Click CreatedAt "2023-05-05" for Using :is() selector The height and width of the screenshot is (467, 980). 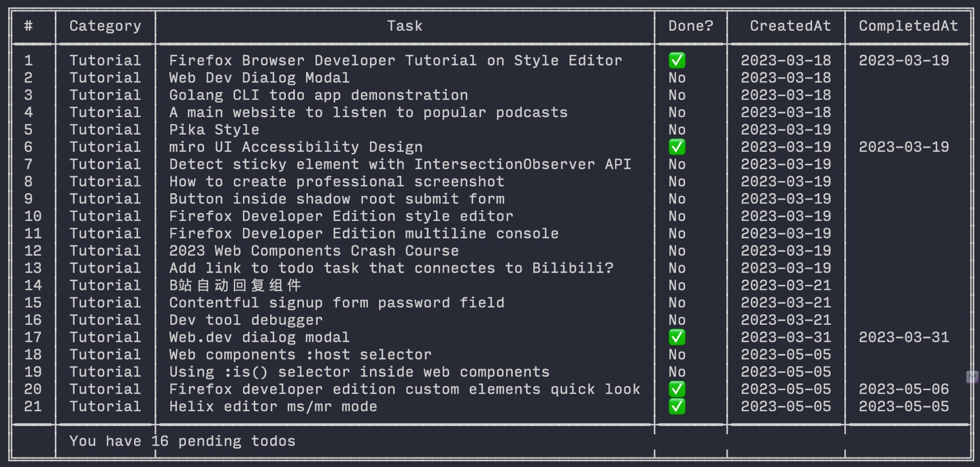pos(786,372)
